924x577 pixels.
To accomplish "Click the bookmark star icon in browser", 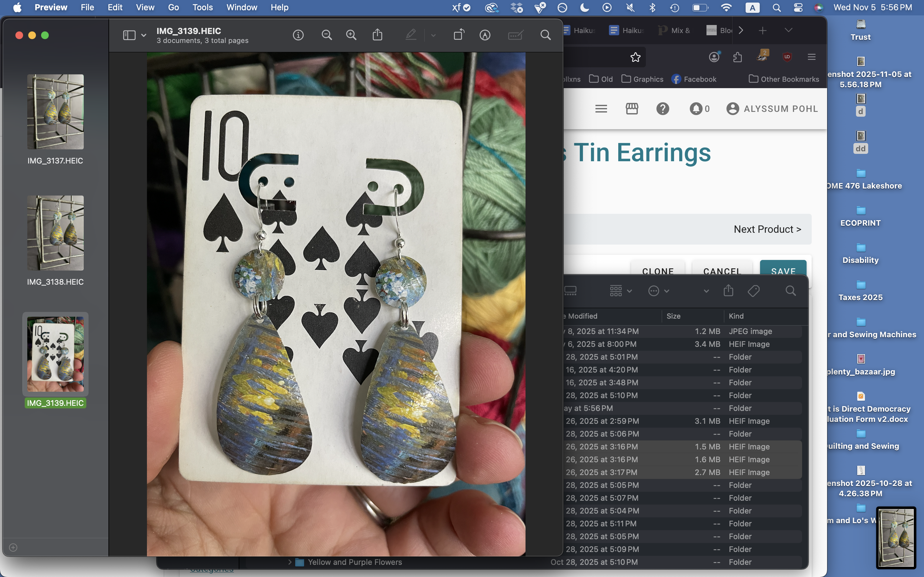I will pyautogui.click(x=635, y=57).
